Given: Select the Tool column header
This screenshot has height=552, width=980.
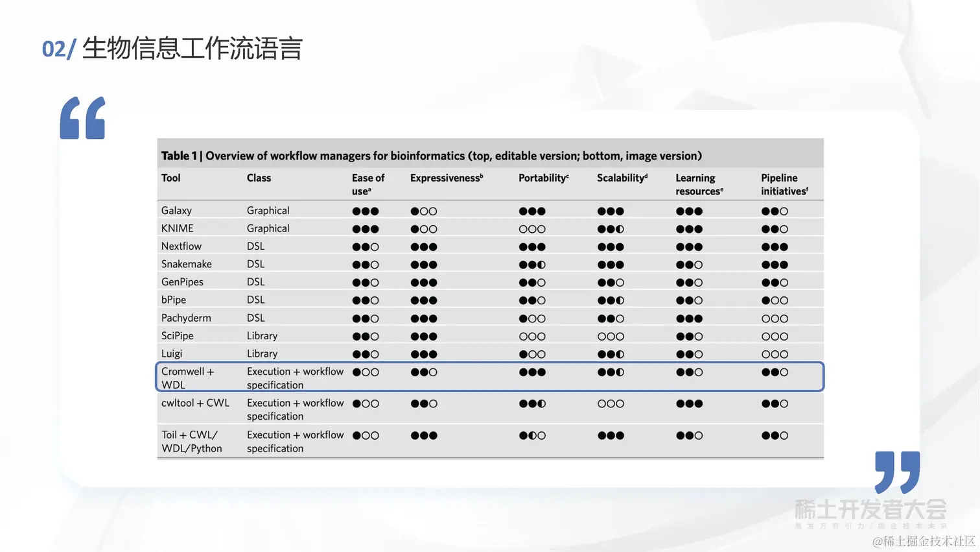Looking at the screenshot, I should [171, 178].
